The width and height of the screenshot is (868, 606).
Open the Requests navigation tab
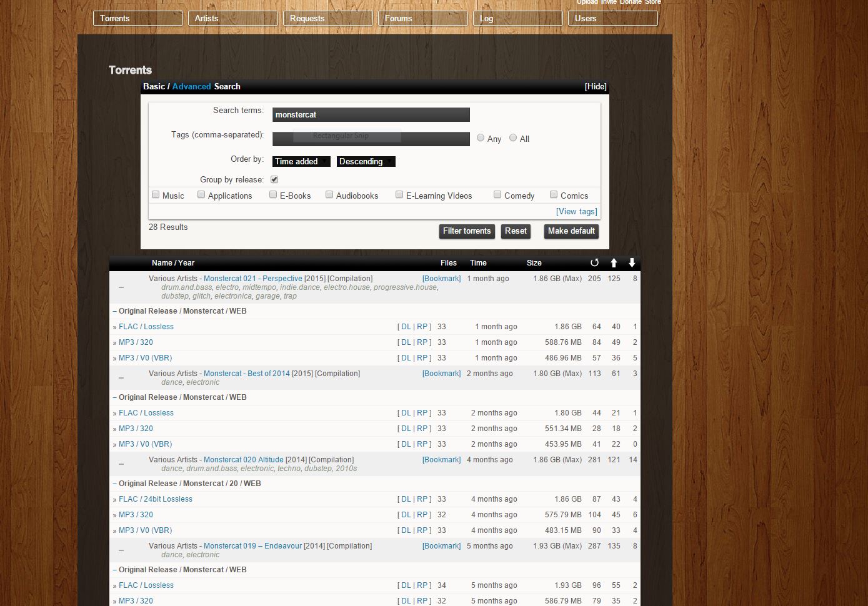click(328, 18)
